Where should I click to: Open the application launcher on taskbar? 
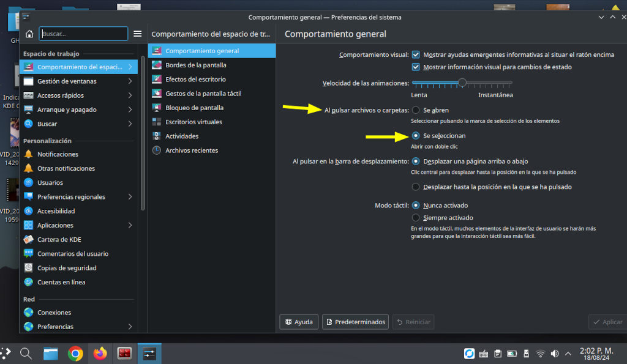tap(6, 354)
